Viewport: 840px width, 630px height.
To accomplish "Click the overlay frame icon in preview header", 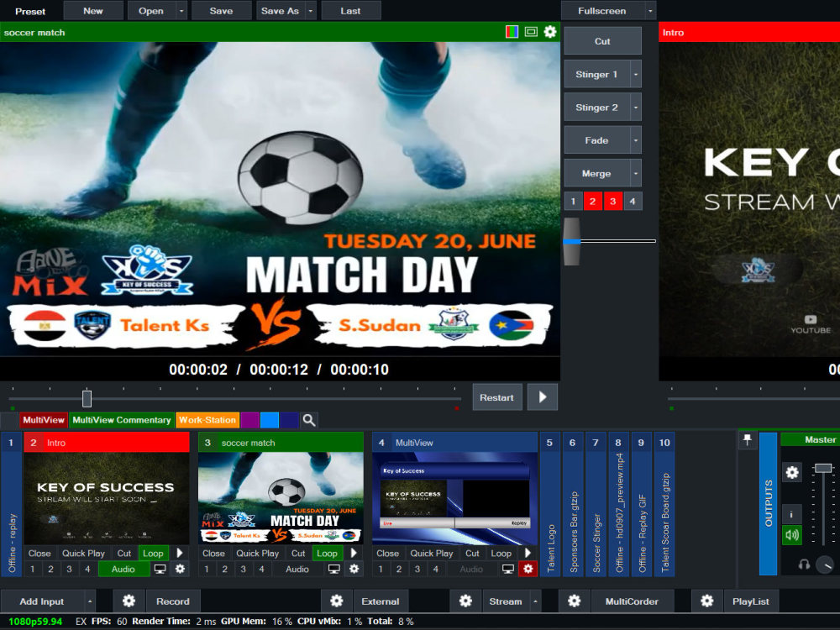I will 531,32.
